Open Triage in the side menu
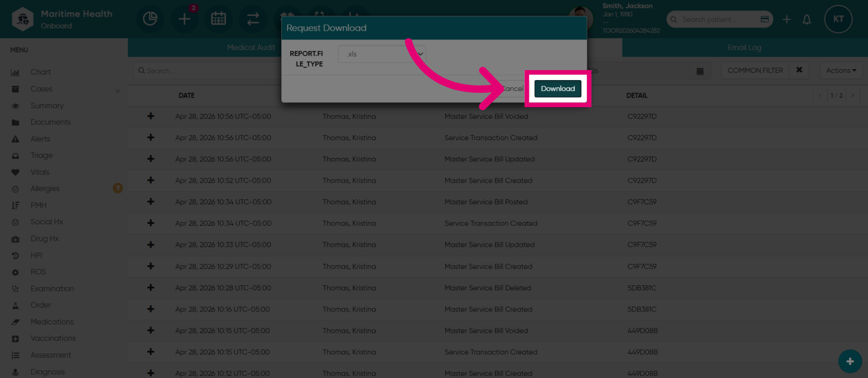The height and width of the screenshot is (378, 868). click(x=42, y=156)
